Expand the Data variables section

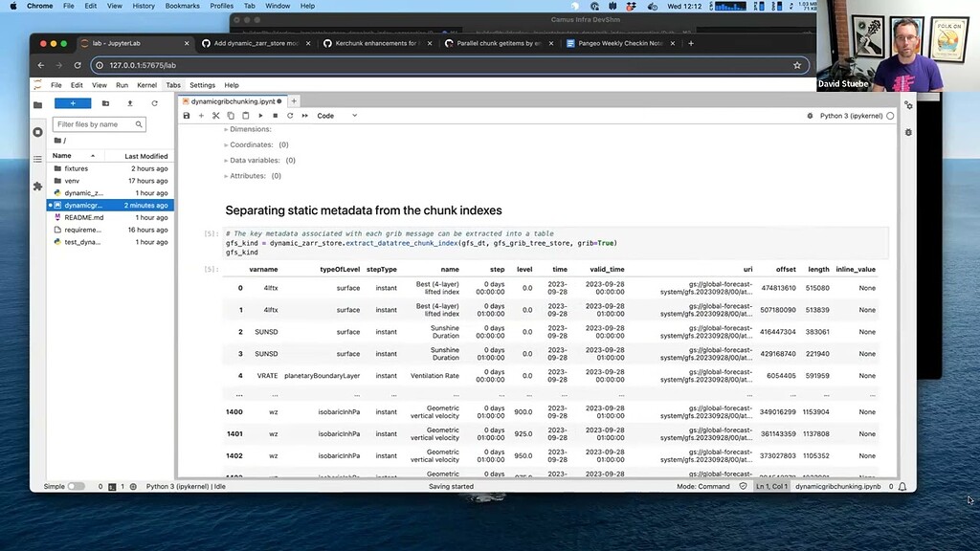[x=245, y=160]
